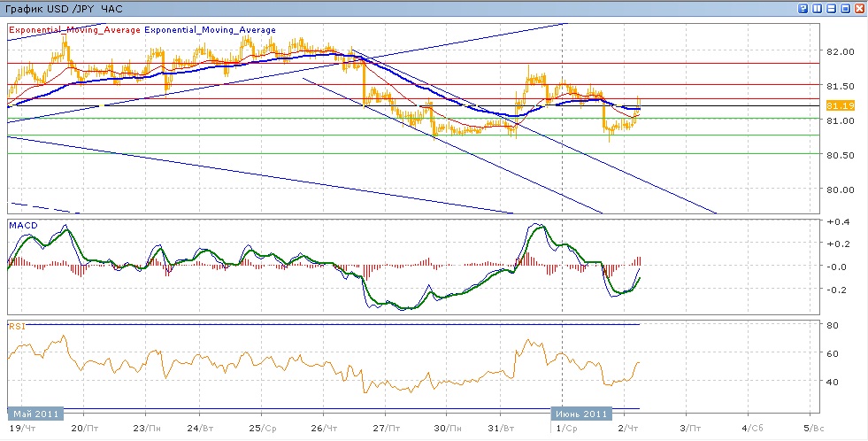
Task: Click the RSI scale value 80
Action: (831, 326)
